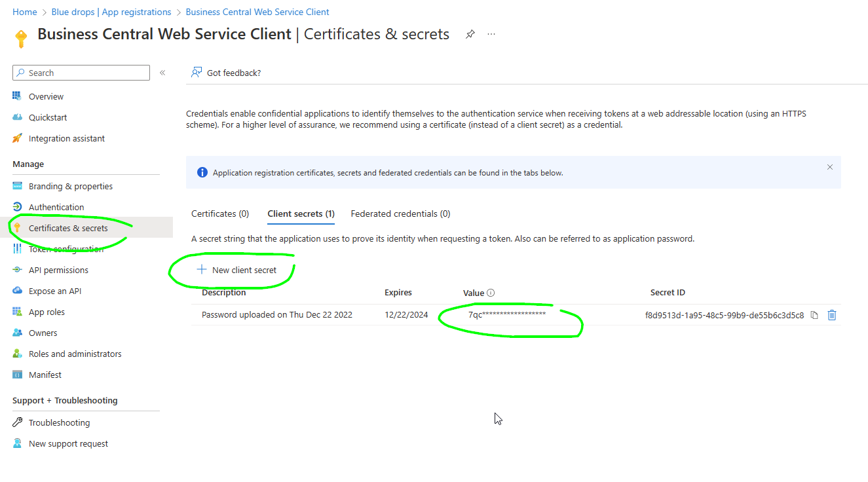This screenshot has width=868, height=482.
Task: Select the secret description 'Password uploaded on Thu Dec 22 2022'
Action: click(x=277, y=315)
